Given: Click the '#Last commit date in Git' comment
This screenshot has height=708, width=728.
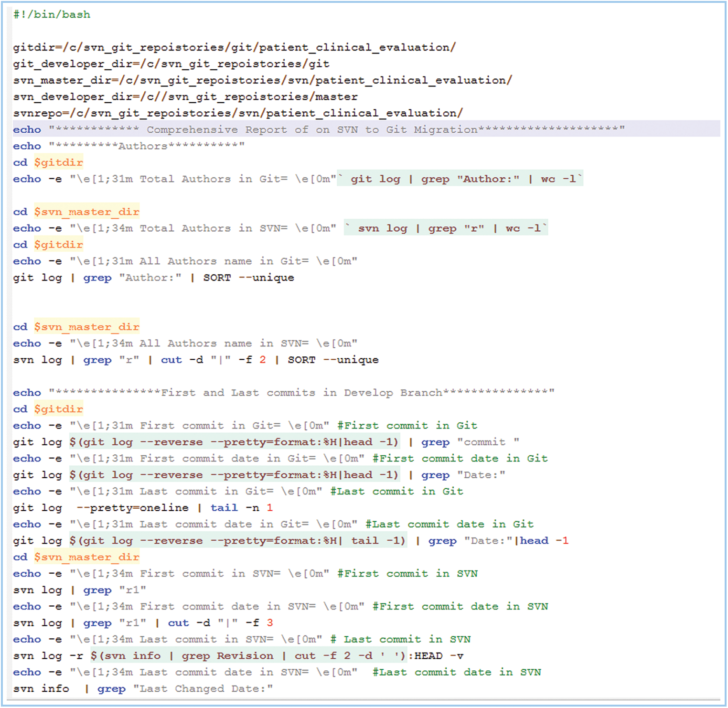Looking at the screenshot, I should 449,525.
